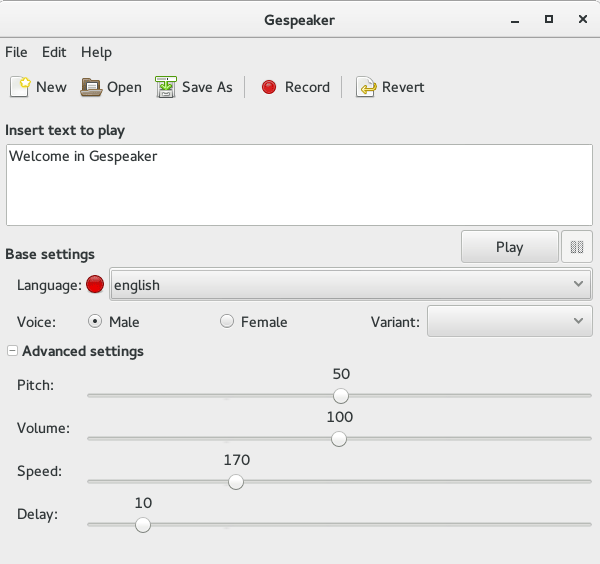Open the File menu
Viewport: 600px width, 564px height.
(17, 52)
